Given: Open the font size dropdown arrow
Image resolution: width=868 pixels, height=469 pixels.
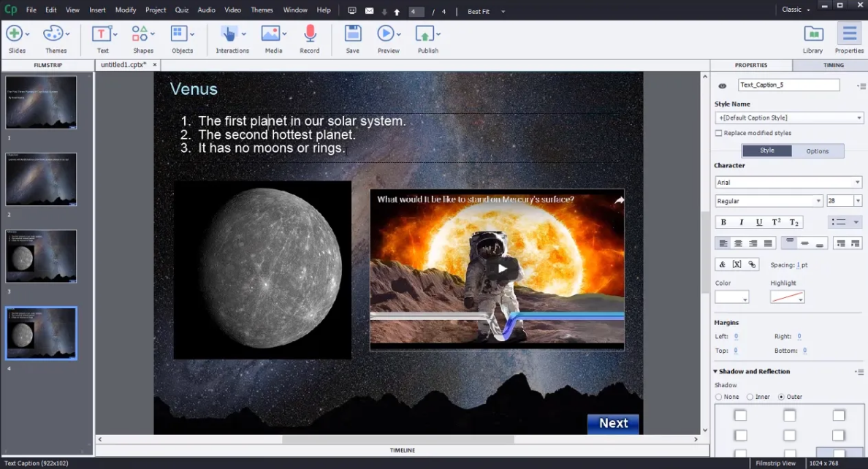Looking at the screenshot, I should click(858, 201).
